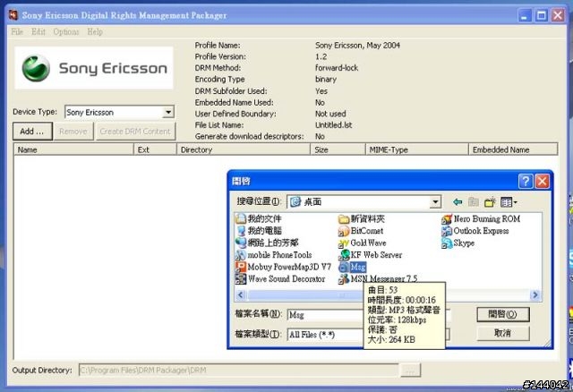
Task: Select 我的文件 folder icon
Action: pos(241,218)
